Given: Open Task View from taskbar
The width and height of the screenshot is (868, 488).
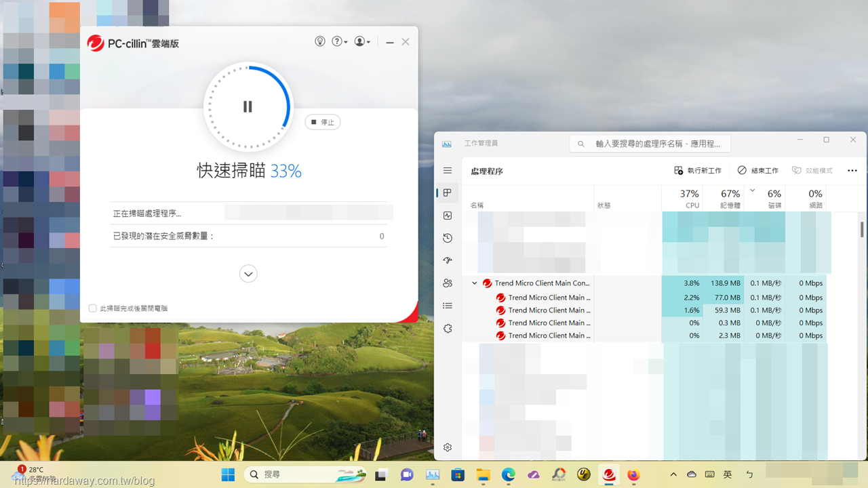Looking at the screenshot, I should [x=382, y=474].
